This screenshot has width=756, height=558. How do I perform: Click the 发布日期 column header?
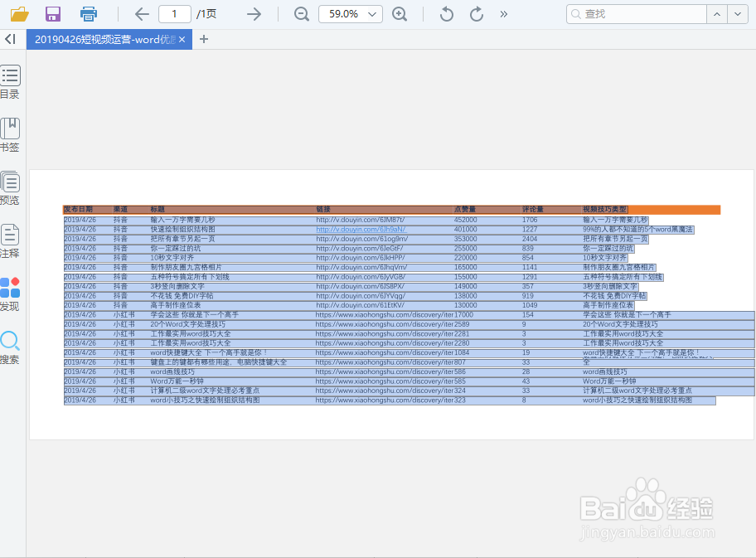coord(79,209)
